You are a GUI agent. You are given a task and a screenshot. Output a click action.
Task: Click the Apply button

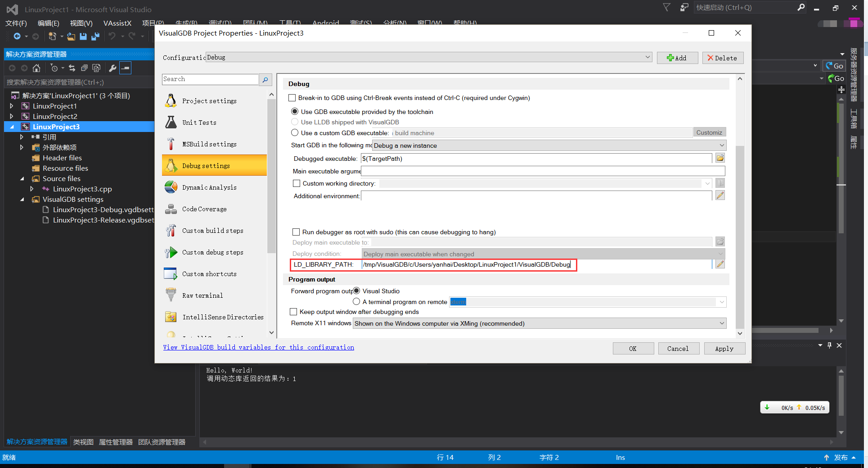pyautogui.click(x=724, y=348)
